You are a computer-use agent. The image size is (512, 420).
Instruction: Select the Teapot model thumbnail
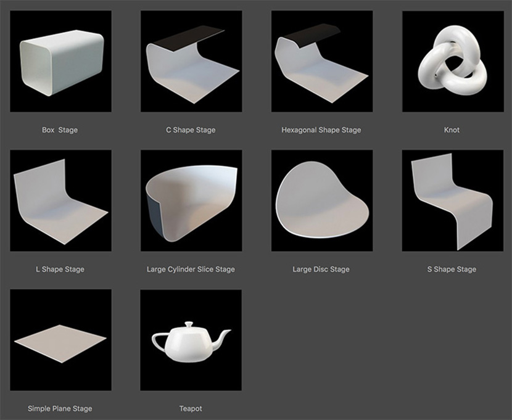point(191,340)
